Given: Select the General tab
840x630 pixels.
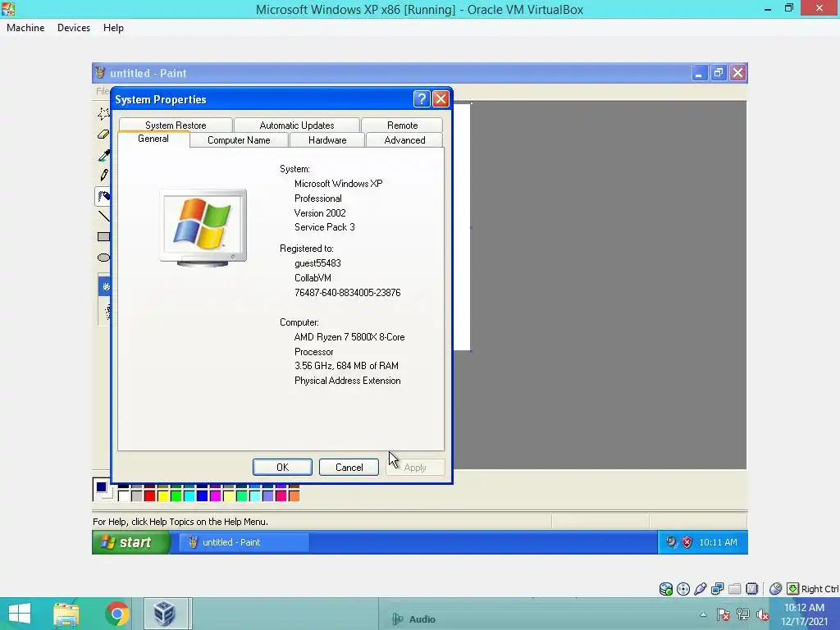Looking at the screenshot, I should 153,139.
